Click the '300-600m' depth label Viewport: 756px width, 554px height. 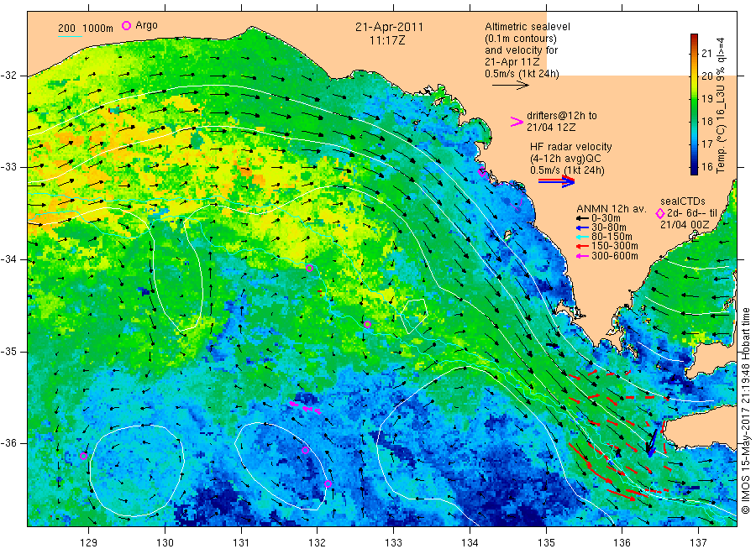[x=615, y=256]
